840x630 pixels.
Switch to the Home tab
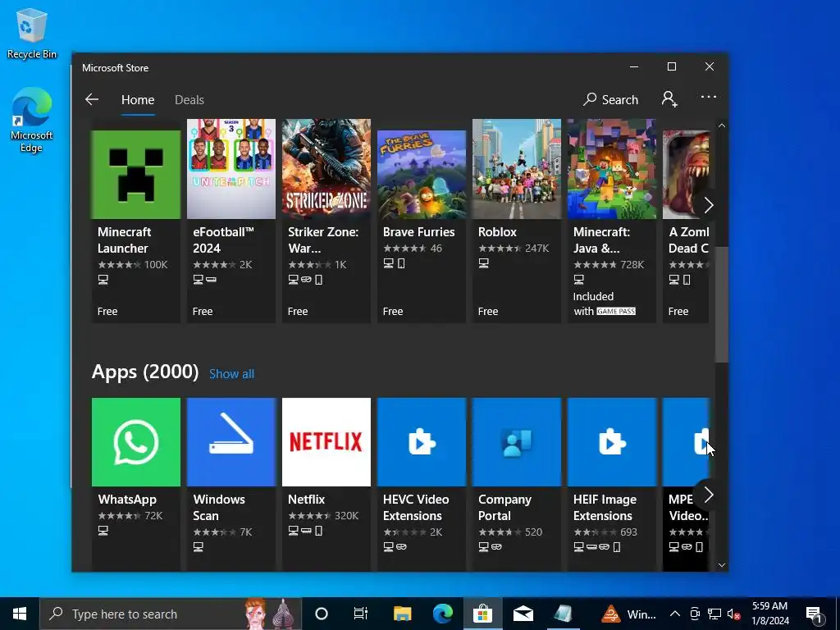pyautogui.click(x=138, y=99)
